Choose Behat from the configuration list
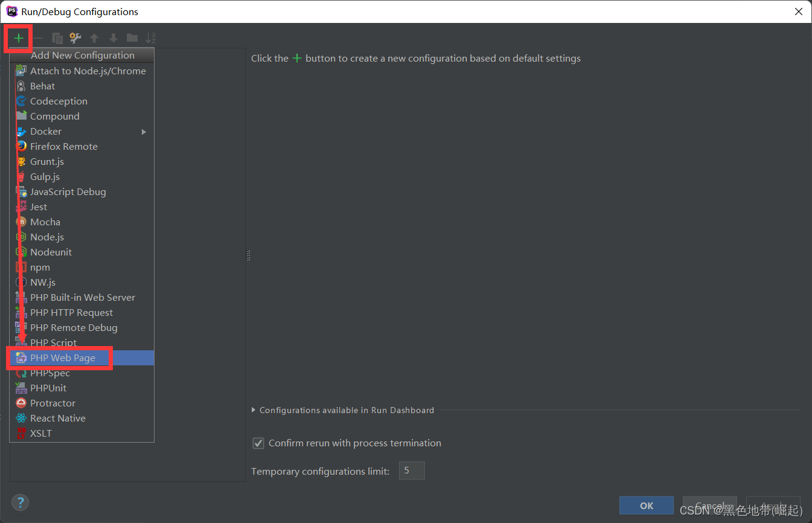812x523 pixels. click(82, 86)
